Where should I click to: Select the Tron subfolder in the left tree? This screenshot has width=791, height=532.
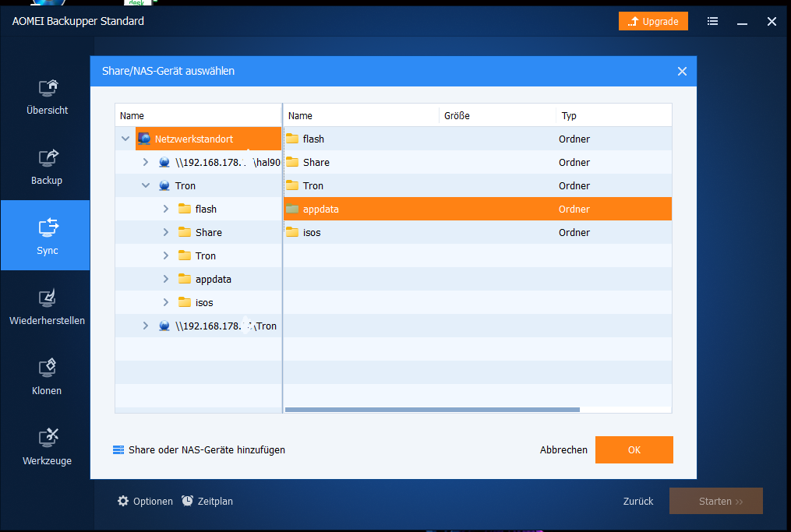point(205,255)
